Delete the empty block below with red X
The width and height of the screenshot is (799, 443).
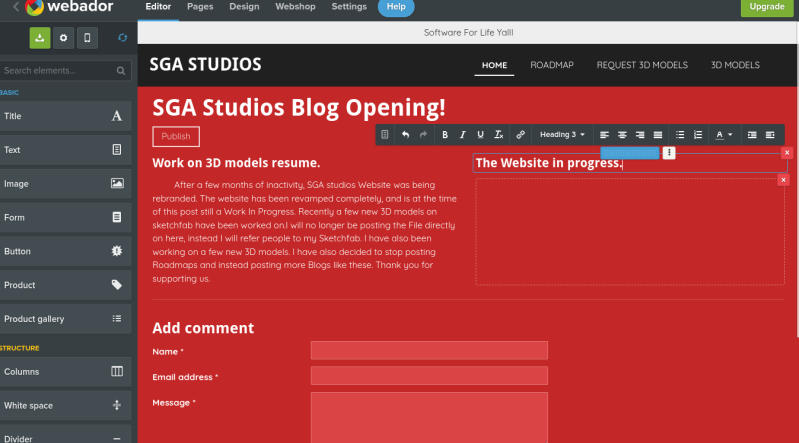[x=783, y=180]
